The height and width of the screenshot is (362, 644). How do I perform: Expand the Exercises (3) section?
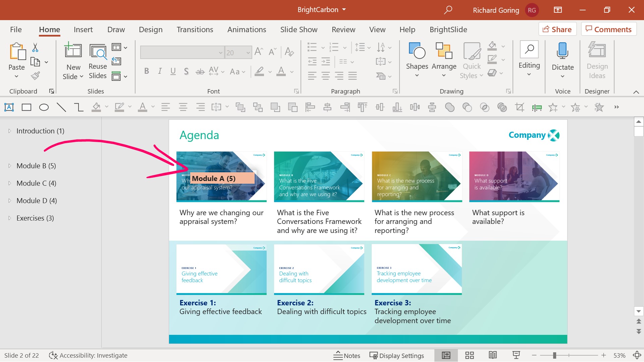tap(10, 218)
